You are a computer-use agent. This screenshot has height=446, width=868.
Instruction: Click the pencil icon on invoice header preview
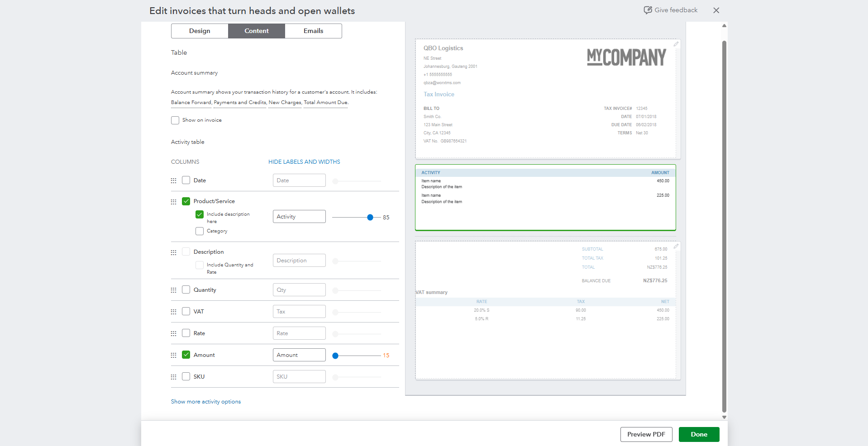[x=676, y=44]
